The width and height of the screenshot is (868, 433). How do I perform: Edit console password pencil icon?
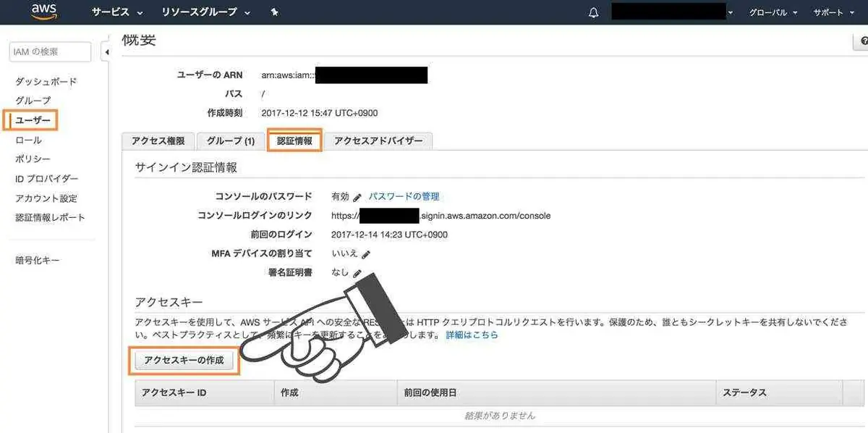357,197
